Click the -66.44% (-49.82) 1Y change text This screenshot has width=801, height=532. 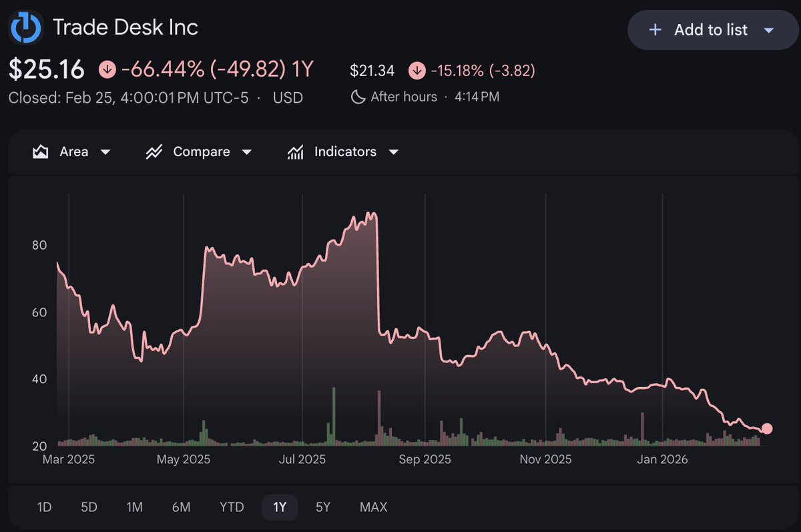point(218,69)
